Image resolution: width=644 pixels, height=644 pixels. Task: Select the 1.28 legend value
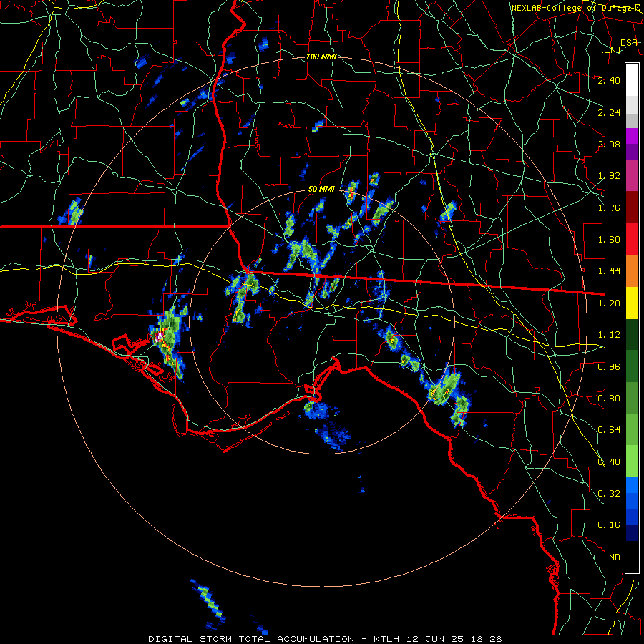[609, 303]
